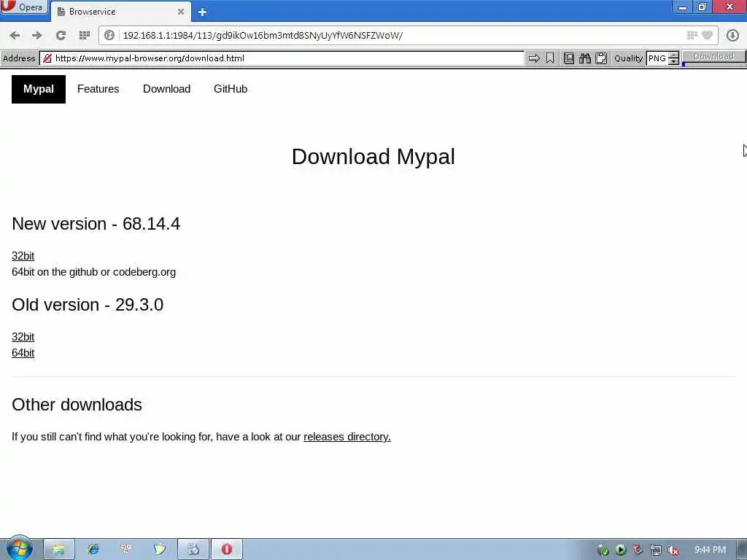747x560 pixels.
Task: Click the 64bit link under Old version
Action: [23, 353]
